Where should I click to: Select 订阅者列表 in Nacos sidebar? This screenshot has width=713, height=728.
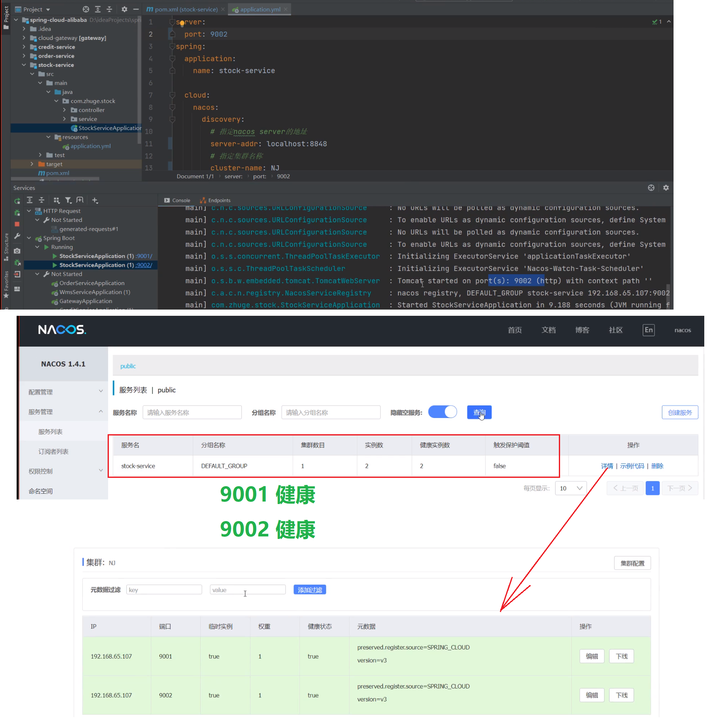click(x=53, y=452)
